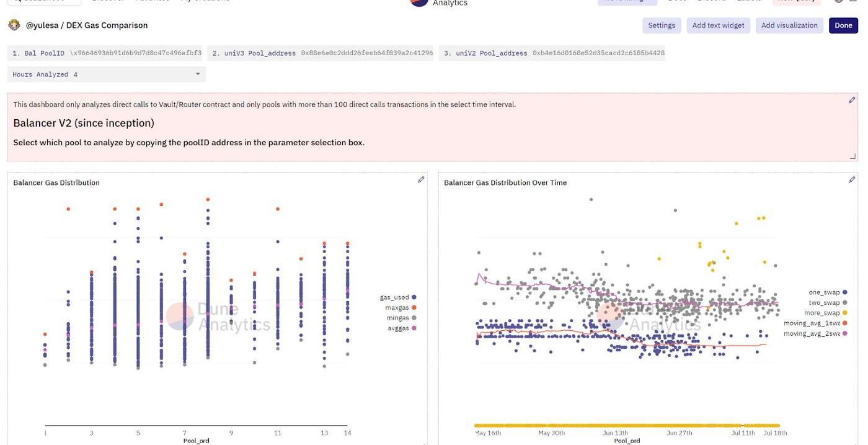Image resolution: width=868 pixels, height=445 pixels.
Task: Click the Settings button
Action: (662, 25)
